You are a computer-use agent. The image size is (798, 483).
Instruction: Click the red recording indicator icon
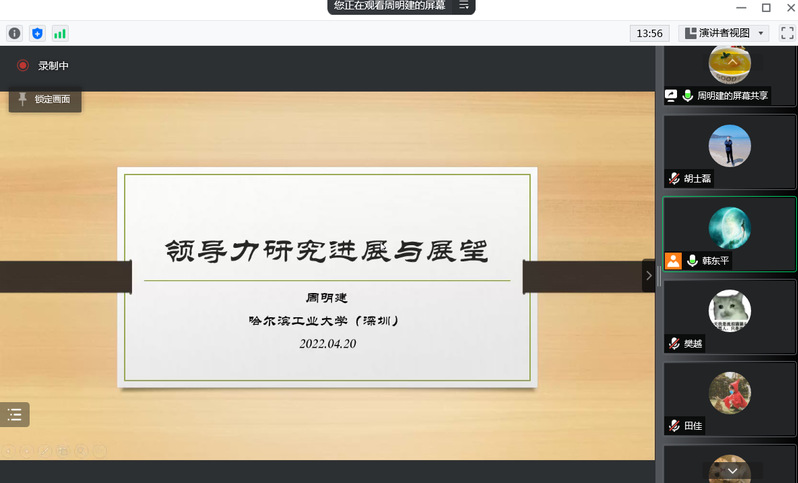tap(22, 65)
